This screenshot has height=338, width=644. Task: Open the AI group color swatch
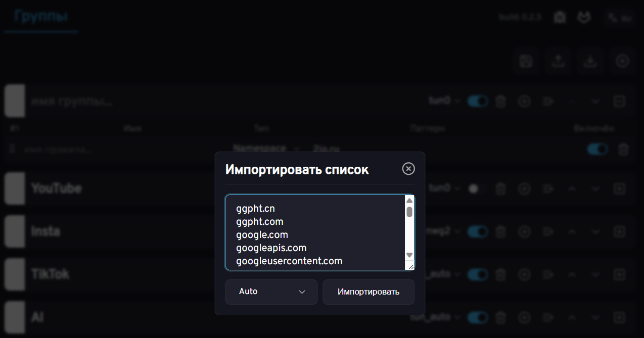click(15, 317)
